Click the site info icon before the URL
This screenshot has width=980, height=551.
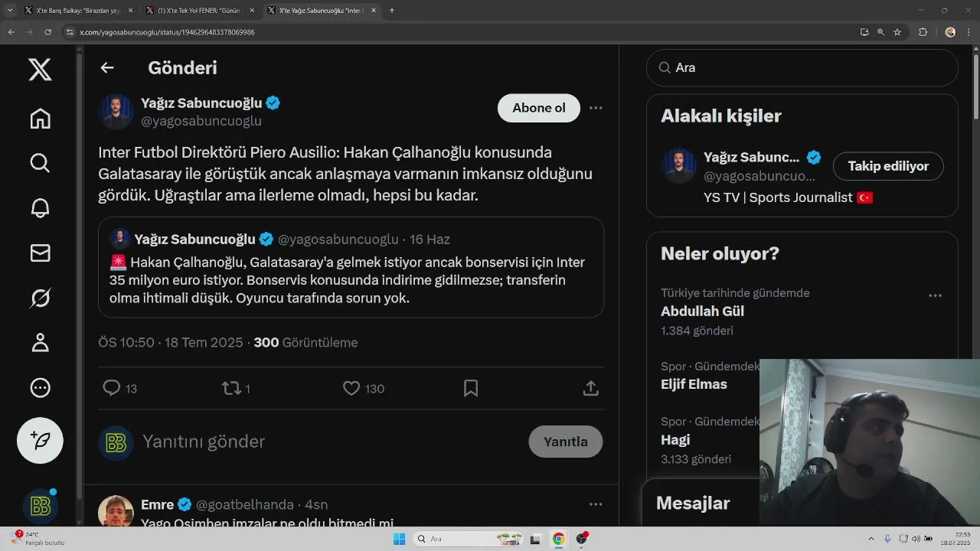pyautogui.click(x=70, y=32)
